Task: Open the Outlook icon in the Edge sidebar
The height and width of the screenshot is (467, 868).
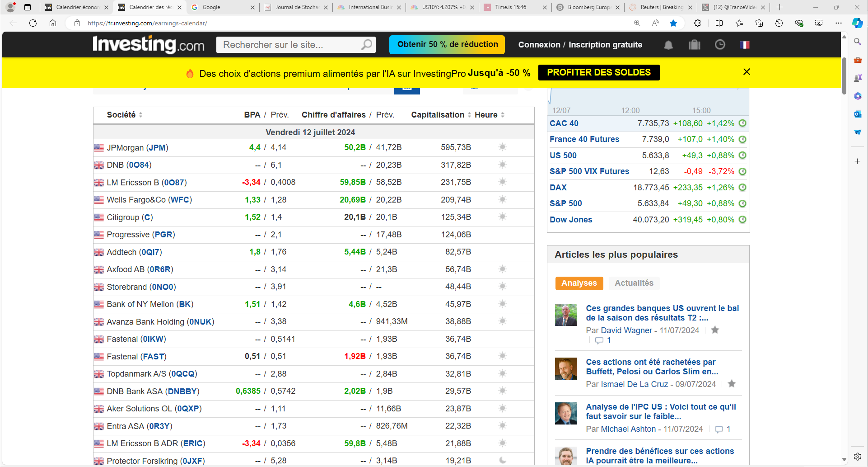Action: click(x=858, y=114)
